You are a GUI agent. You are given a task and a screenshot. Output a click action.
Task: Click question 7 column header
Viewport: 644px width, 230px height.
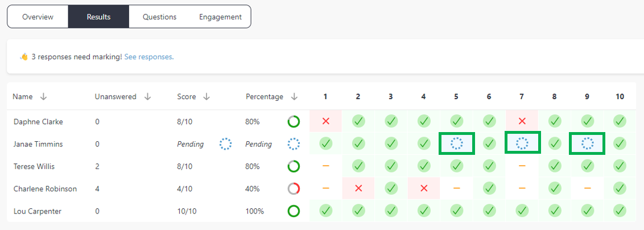pos(522,97)
